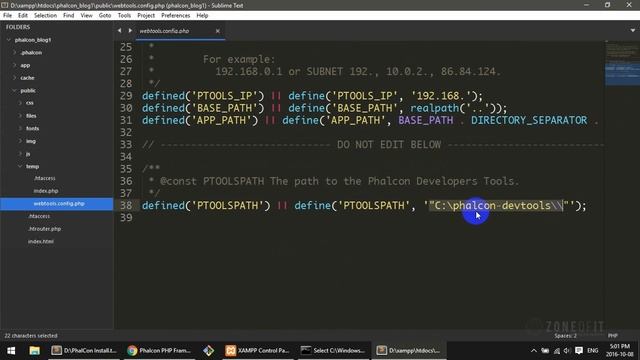Switch to the XAMPP Control Panel
Viewport: 640px width, 360px height.
coord(258,351)
